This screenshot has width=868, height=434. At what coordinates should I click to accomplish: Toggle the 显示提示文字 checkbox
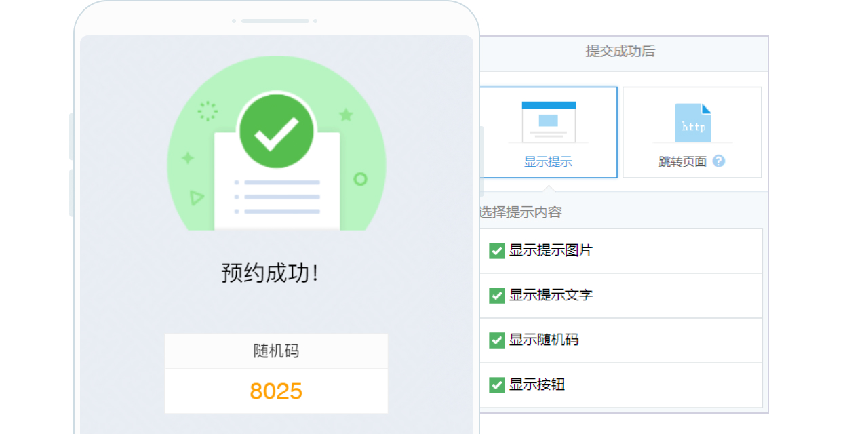click(x=496, y=296)
